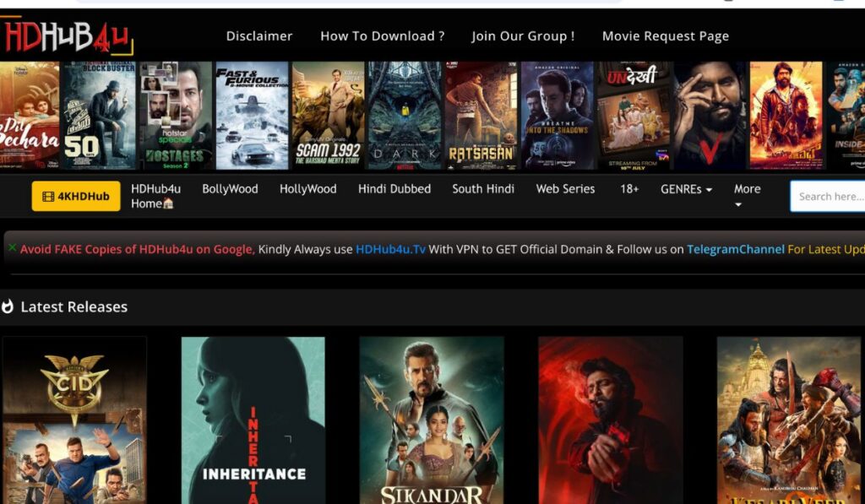This screenshot has width=865, height=504.
Task: Expand the GENREs dropdown
Action: pos(686,189)
